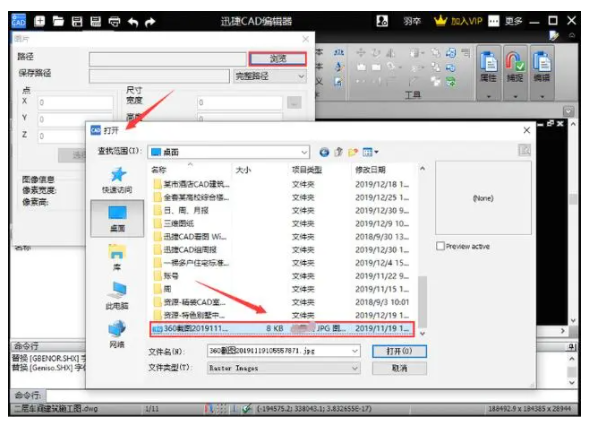Click the 取消 cancel button
This screenshot has width=590, height=423.
[399, 368]
